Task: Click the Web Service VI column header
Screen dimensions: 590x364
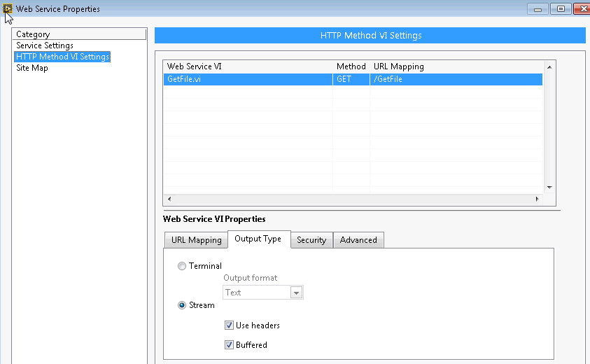Action: [194, 66]
